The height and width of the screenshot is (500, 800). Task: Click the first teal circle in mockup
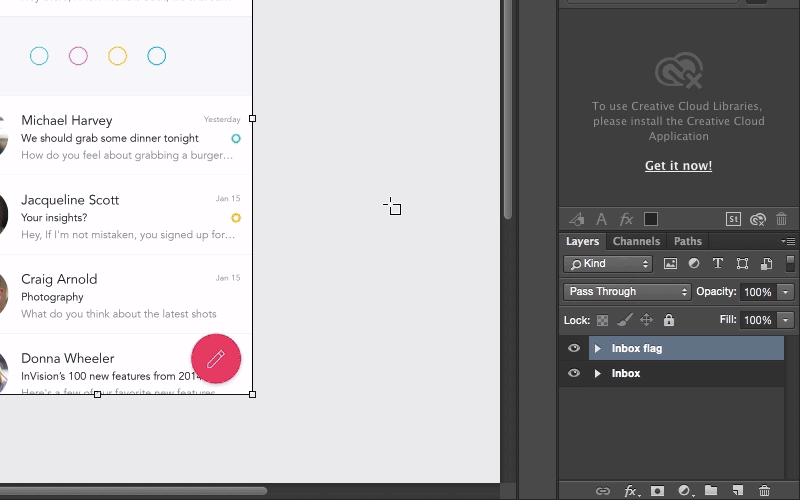[39, 56]
